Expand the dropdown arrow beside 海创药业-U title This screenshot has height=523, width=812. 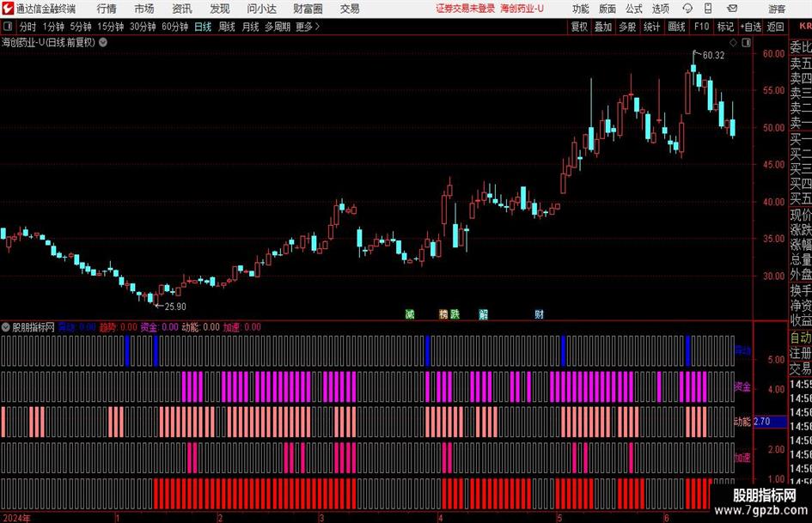[x=103, y=42]
